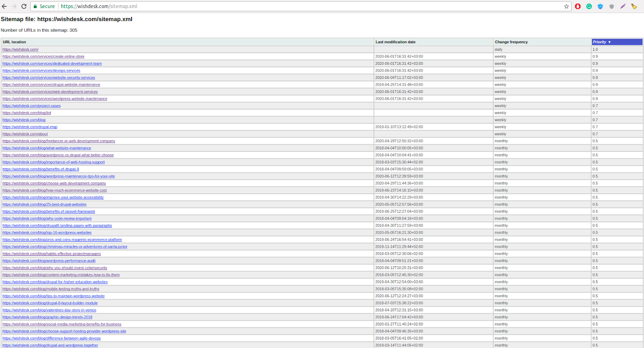This screenshot has height=348, width=644.
Task: Go back with the browser back arrow
Action: 4,6
